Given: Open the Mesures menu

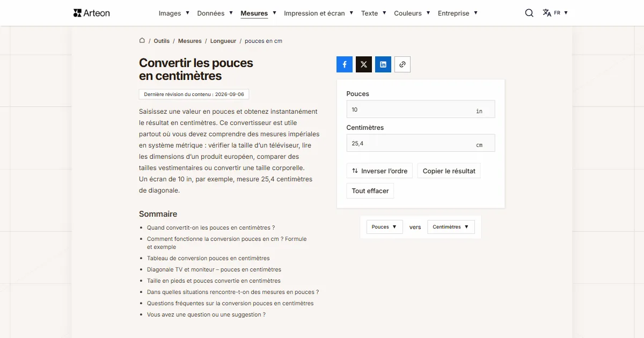Looking at the screenshot, I should click(258, 13).
